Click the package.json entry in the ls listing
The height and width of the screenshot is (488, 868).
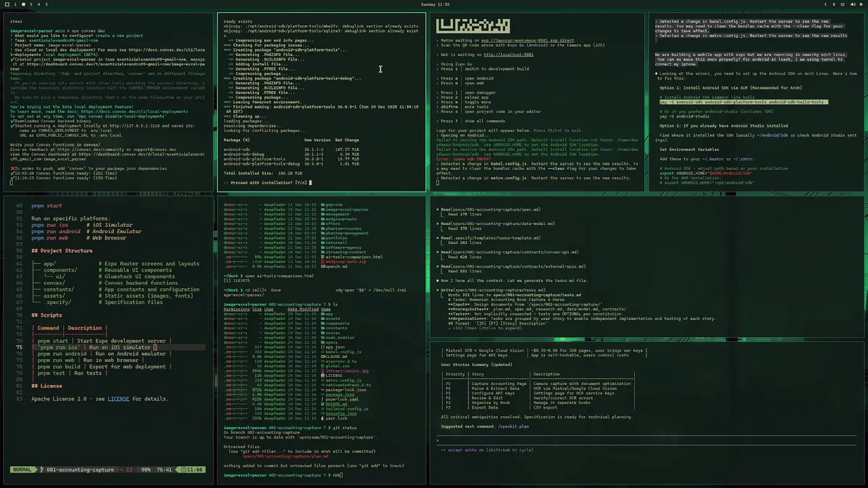[x=340, y=394]
